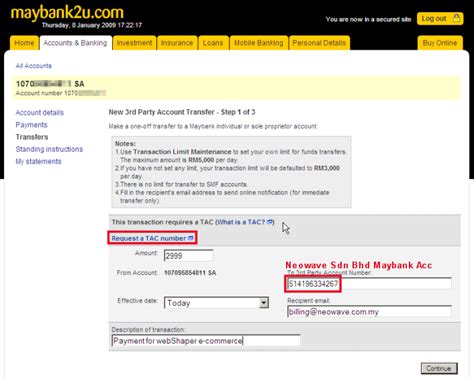Click popup icon next to What is a TAC?

[270, 222]
